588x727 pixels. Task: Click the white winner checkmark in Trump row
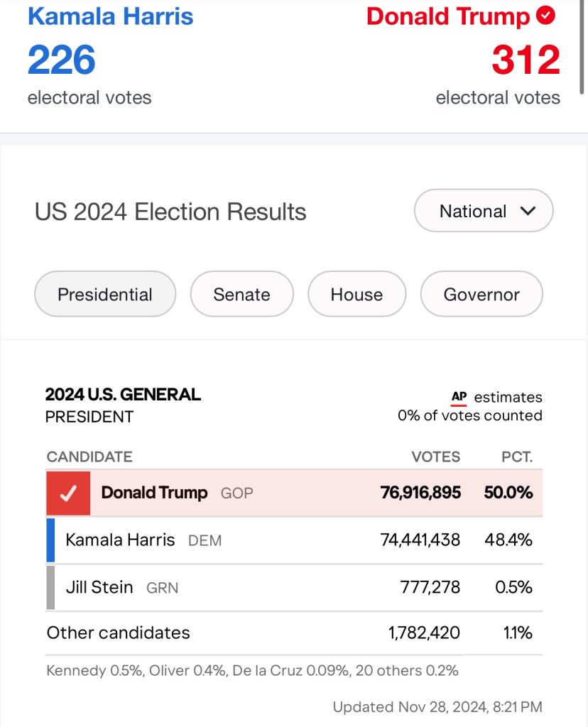point(68,493)
